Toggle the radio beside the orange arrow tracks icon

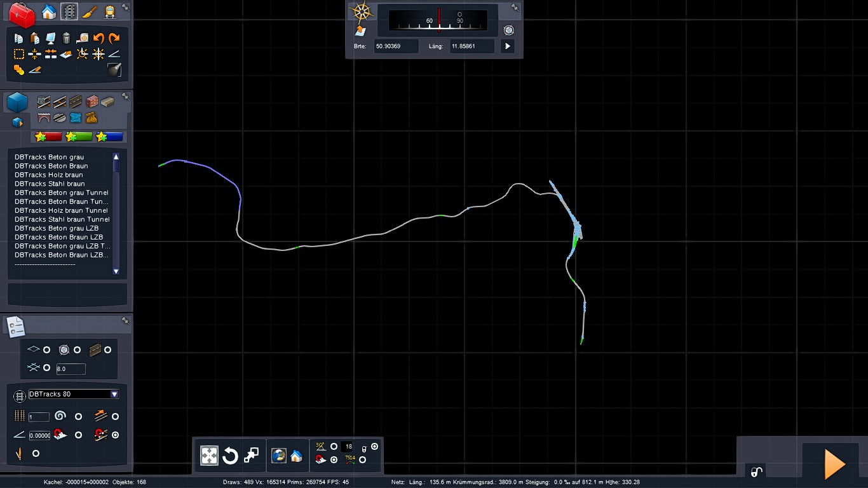click(x=115, y=417)
